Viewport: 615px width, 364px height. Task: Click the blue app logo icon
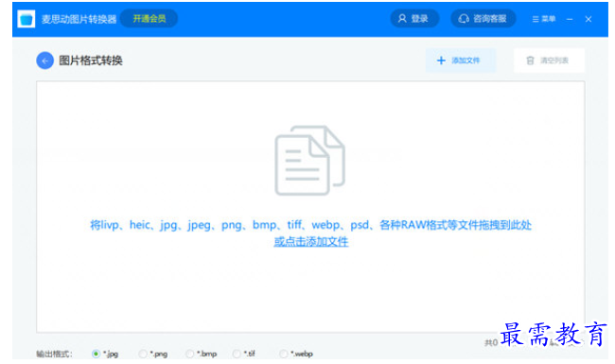point(26,19)
